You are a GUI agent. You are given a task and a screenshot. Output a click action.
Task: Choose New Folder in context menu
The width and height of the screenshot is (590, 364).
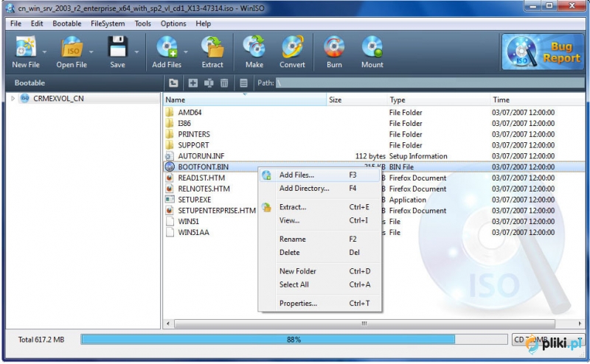tap(319, 271)
